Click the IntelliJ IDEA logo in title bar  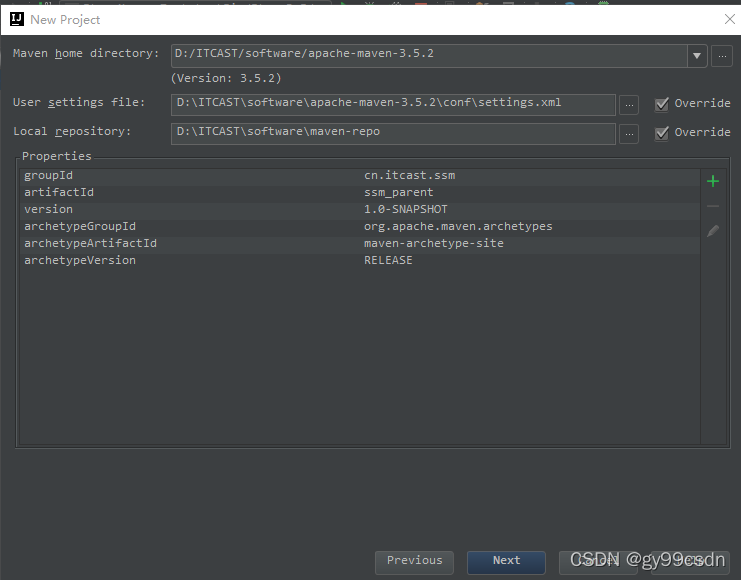pyautogui.click(x=17, y=19)
